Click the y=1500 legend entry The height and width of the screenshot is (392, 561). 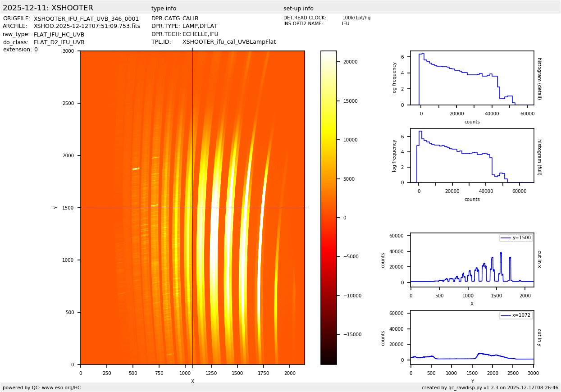coord(516,237)
